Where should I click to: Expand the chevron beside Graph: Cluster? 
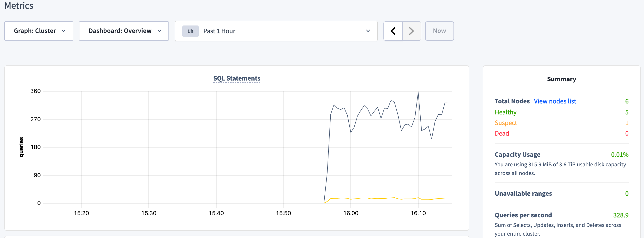point(64,31)
